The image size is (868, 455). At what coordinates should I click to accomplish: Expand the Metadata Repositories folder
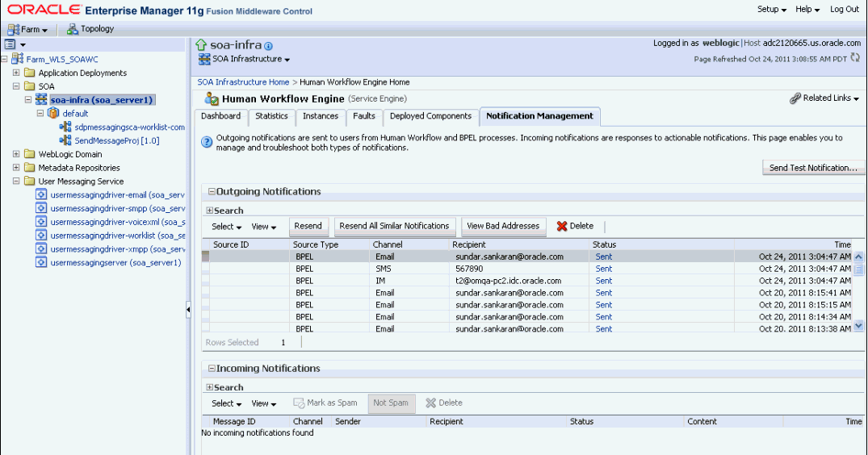[16, 168]
